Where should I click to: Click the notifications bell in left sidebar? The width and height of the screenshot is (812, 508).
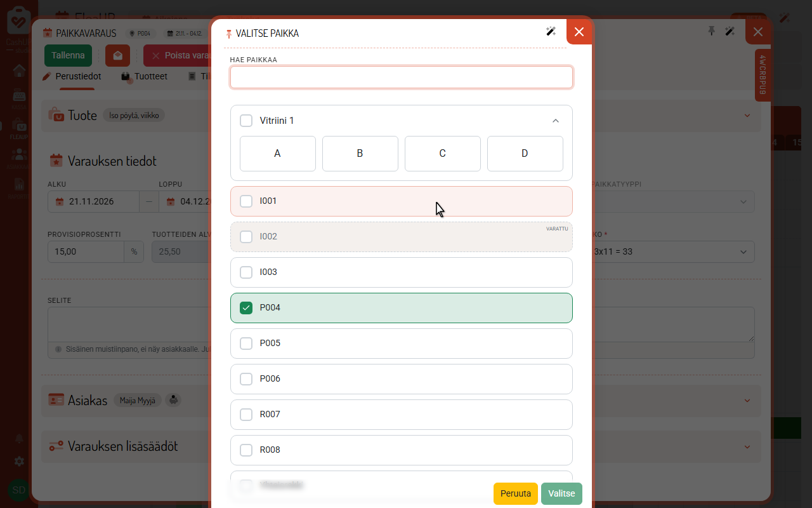(x=19, y=438)
